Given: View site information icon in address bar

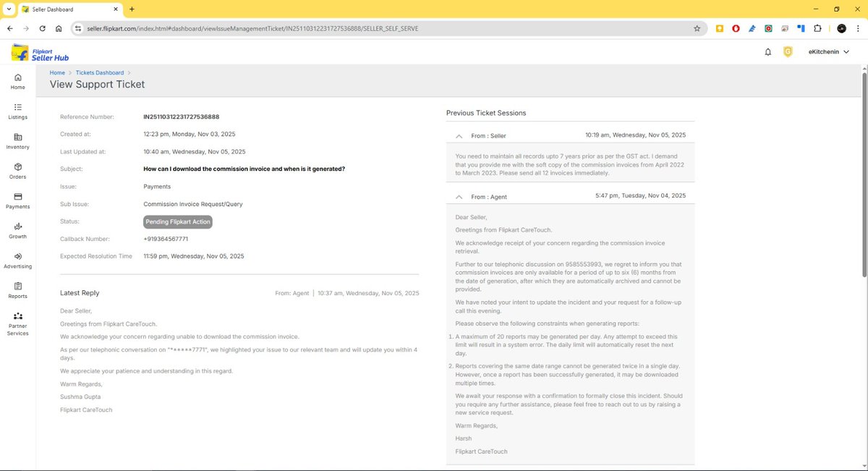Looking at the screenshot, I should pyautogui.click(x=78, y=28).
